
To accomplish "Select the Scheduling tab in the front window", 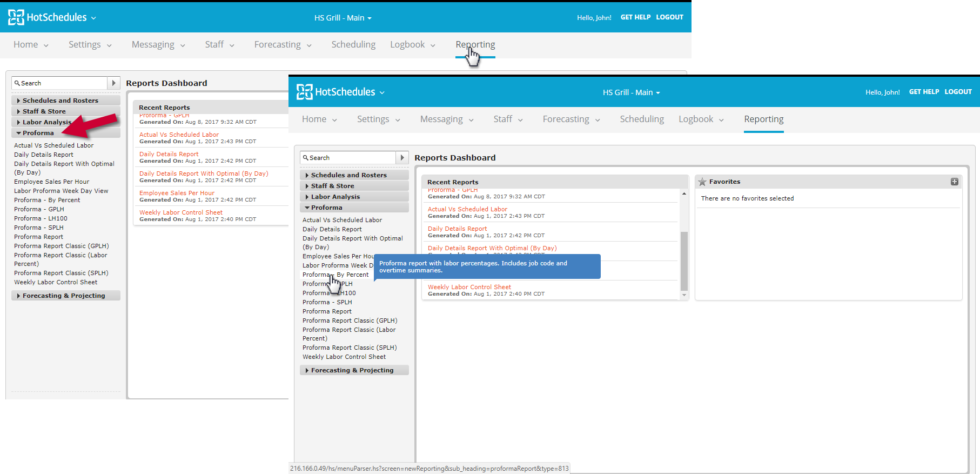I will tap(642, 119).
